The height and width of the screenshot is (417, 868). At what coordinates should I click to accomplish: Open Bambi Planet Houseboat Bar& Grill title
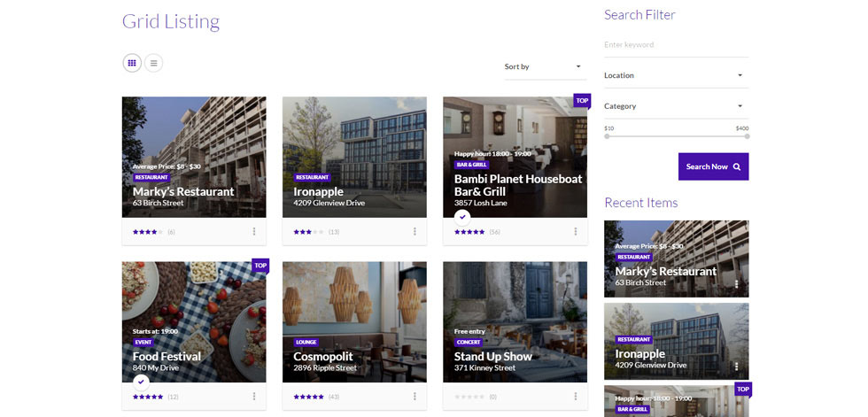click(518, 185)
